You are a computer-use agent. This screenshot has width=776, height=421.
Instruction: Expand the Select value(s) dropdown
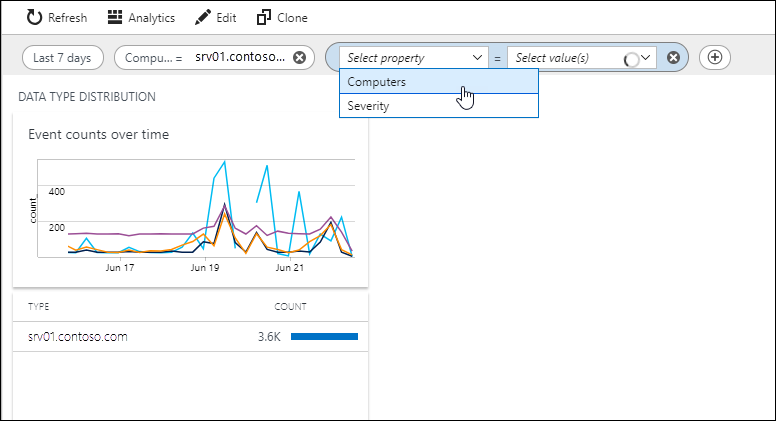click(582, 58)
